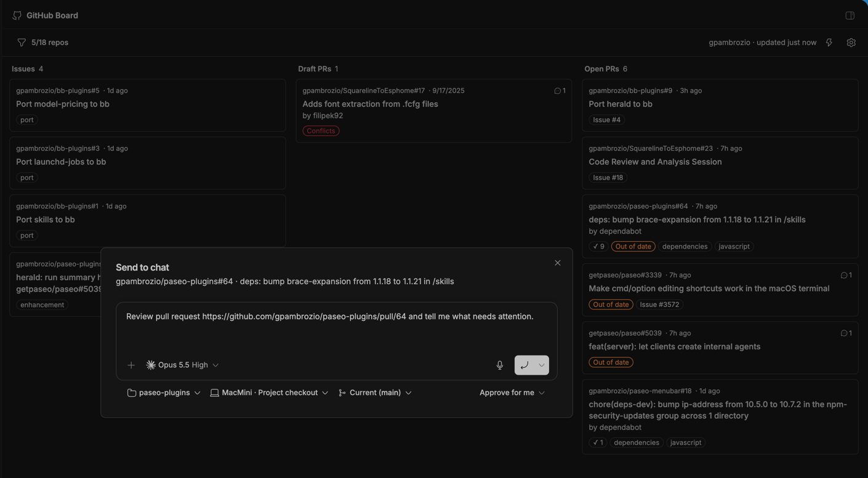Image resolution: width=868 pixels, height=478 pixels.
Task: Click the Issue #4 tag
Action: click(x=606, y=120)
